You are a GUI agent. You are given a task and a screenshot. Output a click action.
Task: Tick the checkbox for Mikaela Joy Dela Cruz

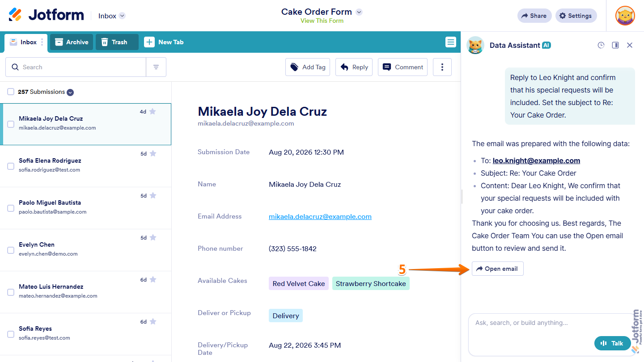(x=11, y=124)
